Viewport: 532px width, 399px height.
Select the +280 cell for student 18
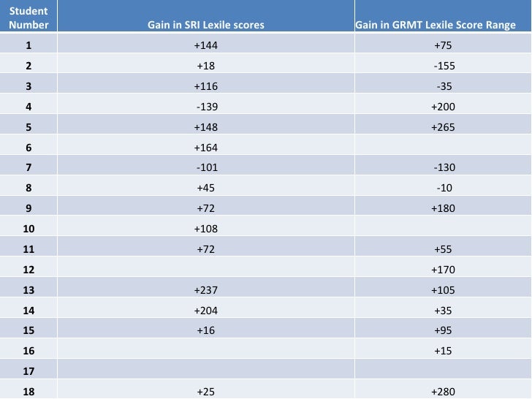[x=443, y=389]
